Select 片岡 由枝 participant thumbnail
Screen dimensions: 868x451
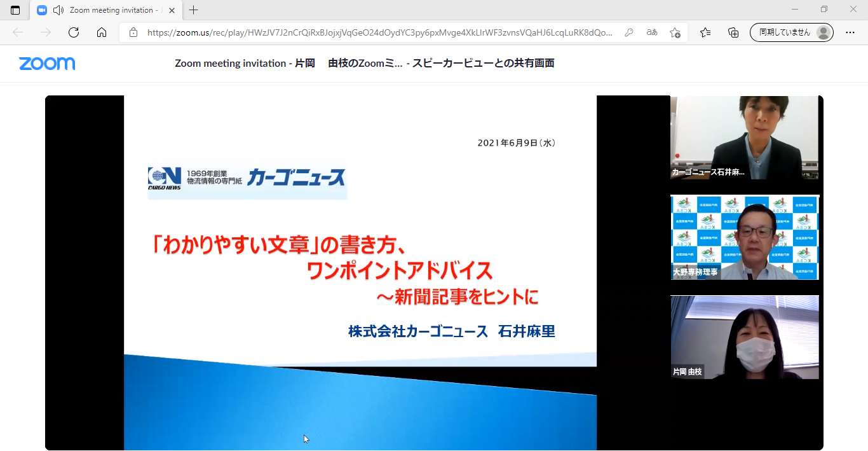[745, 337]
